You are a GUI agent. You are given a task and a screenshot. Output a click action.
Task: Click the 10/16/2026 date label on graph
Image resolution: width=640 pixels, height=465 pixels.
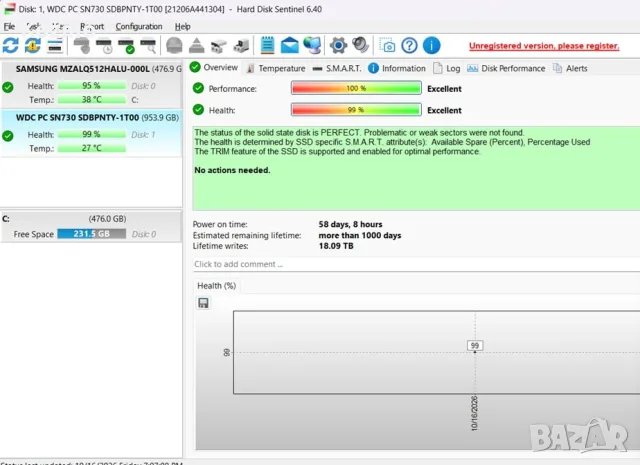click(474, 413)
